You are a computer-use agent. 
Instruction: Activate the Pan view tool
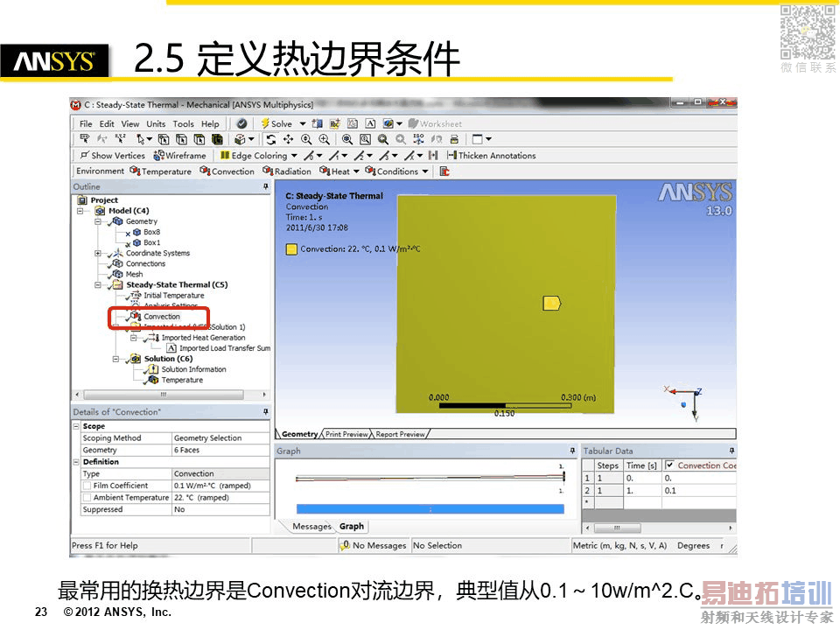(x=288, y=139)
